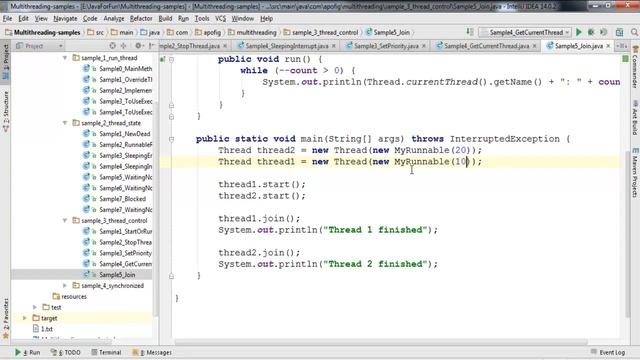Run with Coverage icon

603,32
